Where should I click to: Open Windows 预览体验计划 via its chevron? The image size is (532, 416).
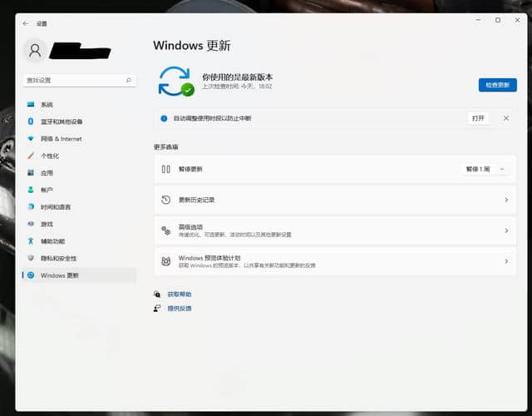pyautogui.click(x=506, y=261)
